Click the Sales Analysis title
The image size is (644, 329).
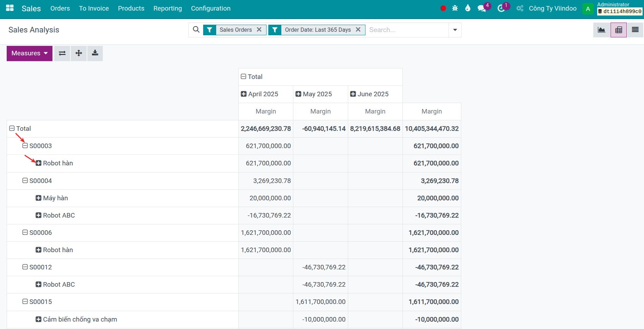pyautogui.click(x=34, y=30)
